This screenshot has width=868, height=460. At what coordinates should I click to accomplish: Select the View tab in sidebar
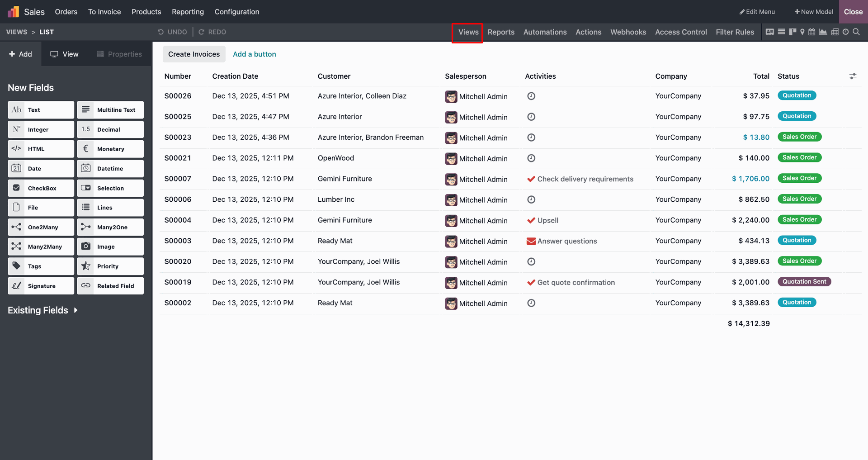(64, 54)
